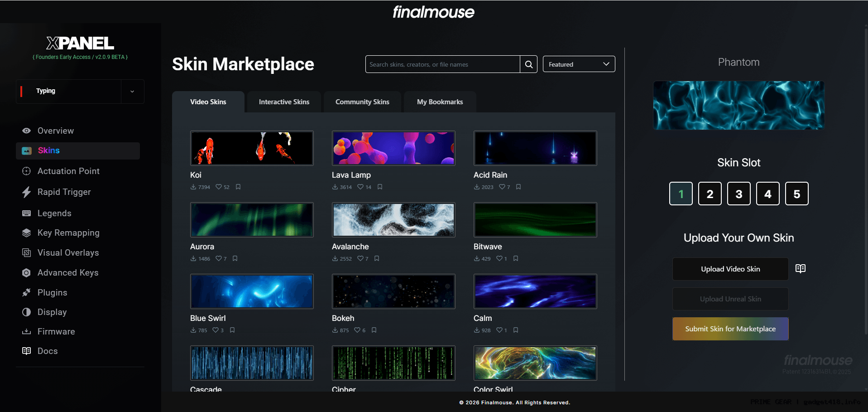868x412 pixels.
Task: Click the Legends keyboard icon
Action: point(27,213)
